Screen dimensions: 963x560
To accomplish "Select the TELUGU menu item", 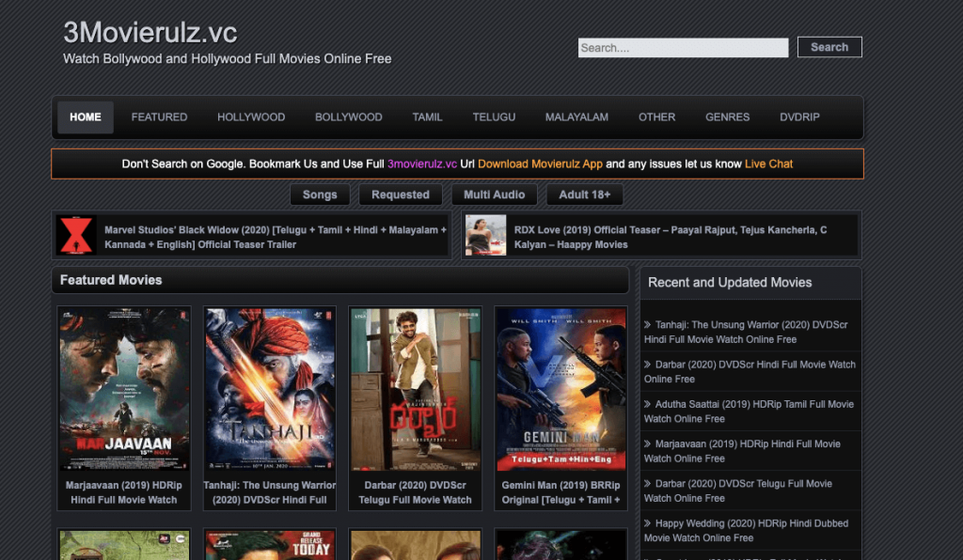I will (494, 117).
